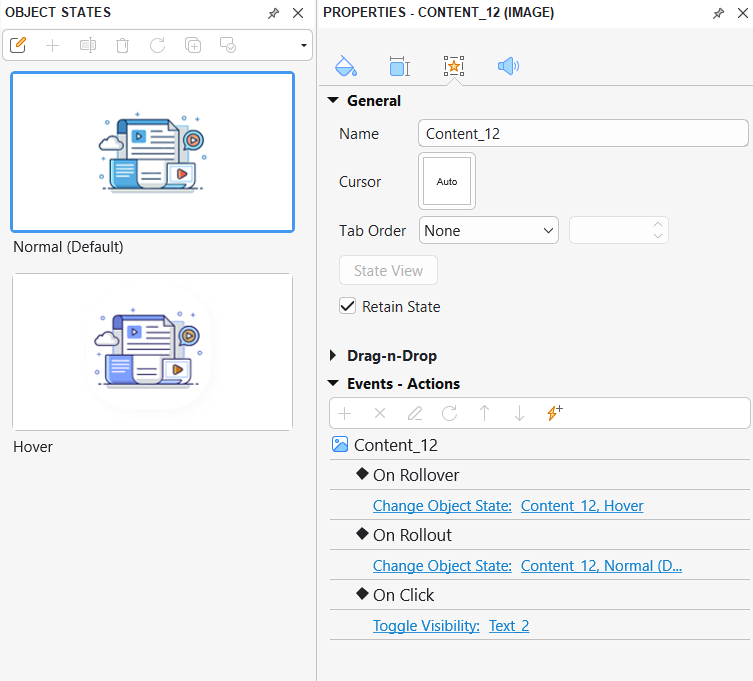753x681 pixels.
Task: Pin the Properties panel
Action: click(718, 13)
